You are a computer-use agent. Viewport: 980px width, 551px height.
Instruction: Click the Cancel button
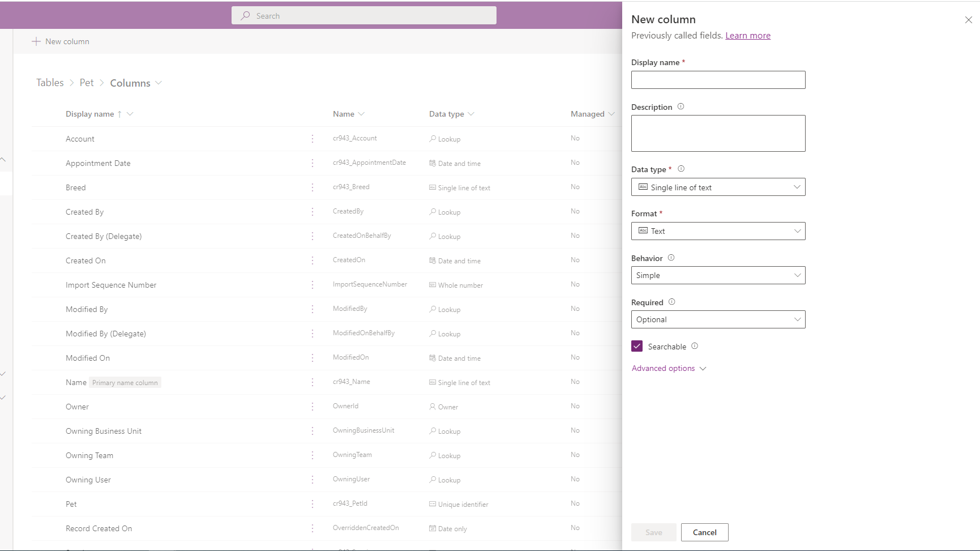705,532
